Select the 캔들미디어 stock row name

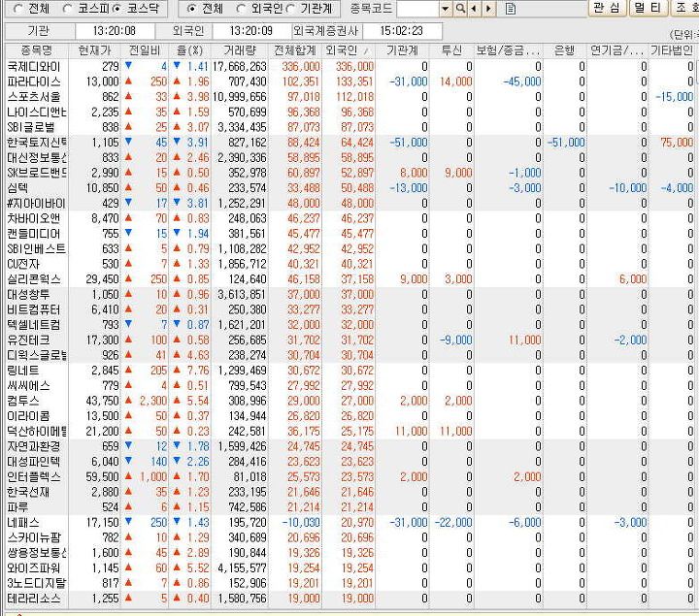click(x=34, y=234)
